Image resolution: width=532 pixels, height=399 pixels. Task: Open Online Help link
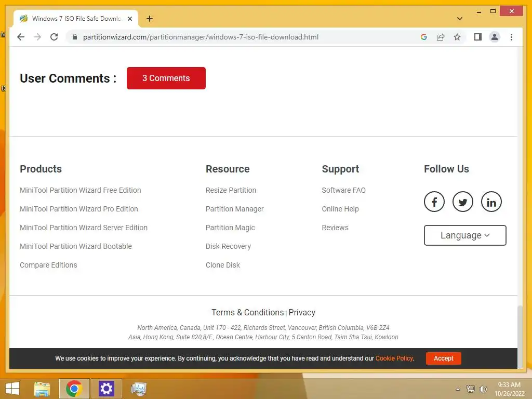tap(340, 209)
